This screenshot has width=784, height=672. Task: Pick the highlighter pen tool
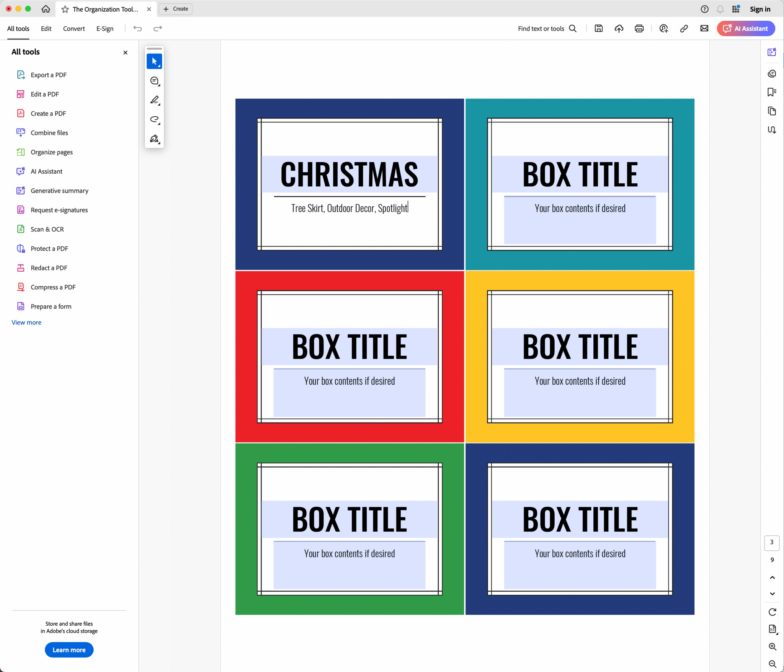coord(154,100)
